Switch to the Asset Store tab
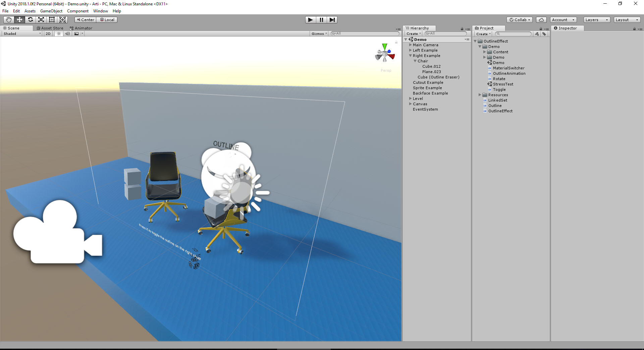The image size is (644, 350). 50,28
